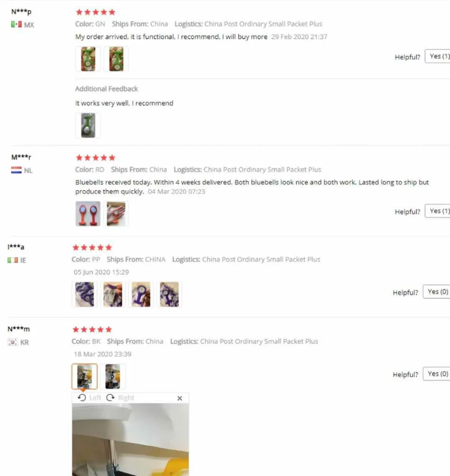The image size is (450, 476).
Task: Click the Ireland flag icon beside IE
Action: pyautogui.click(x=13, y=260)
